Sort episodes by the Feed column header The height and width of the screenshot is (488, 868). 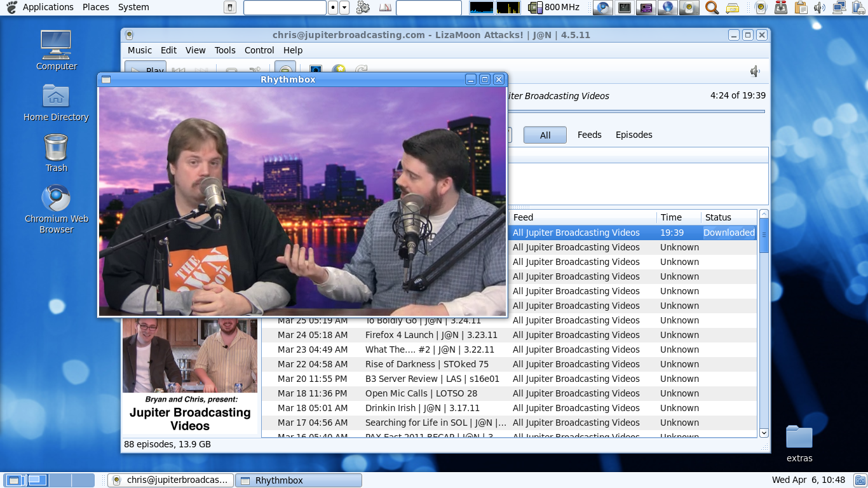[583, 217]
